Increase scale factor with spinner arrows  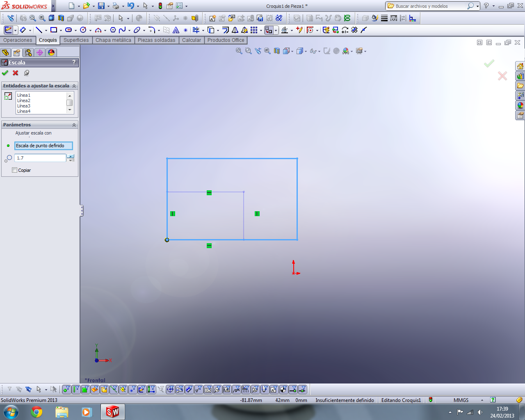tap(71, 156)
